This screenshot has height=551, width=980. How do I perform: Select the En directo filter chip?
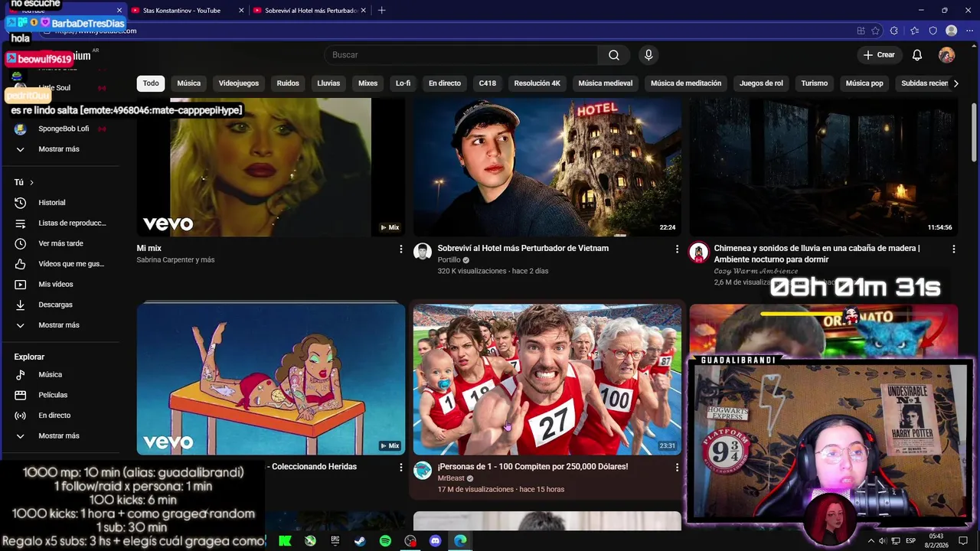tap(445, 83)
